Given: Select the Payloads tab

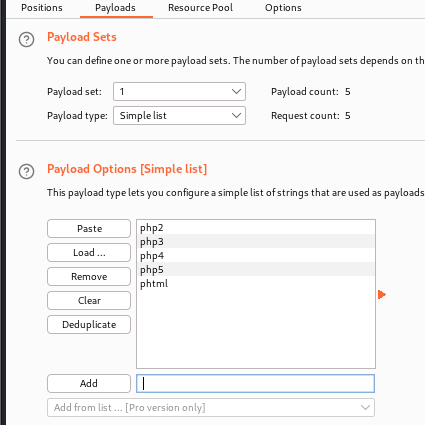Looking at the screenshot, I should point(115,8).
